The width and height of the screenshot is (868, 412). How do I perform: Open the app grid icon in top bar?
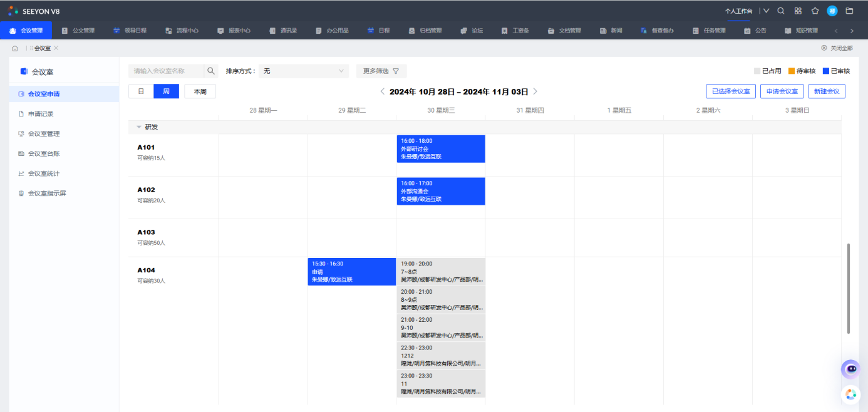coord(798,11)
